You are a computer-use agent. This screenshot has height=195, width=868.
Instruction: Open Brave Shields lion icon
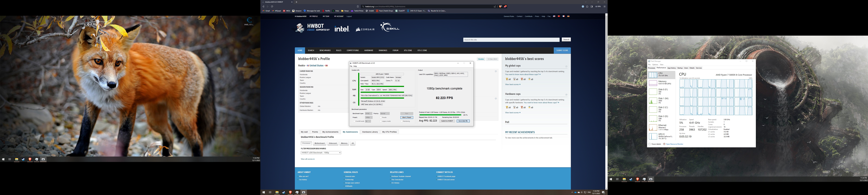[x=500, y=6]
